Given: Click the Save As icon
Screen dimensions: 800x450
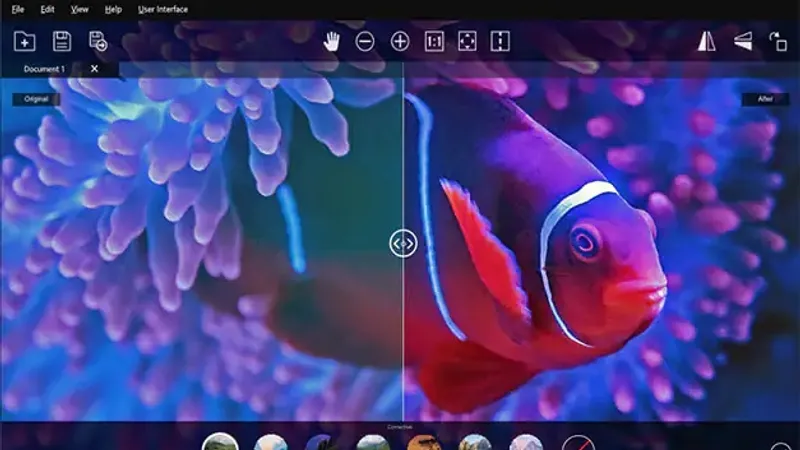Looking at the screenshot, I should 97,41.
